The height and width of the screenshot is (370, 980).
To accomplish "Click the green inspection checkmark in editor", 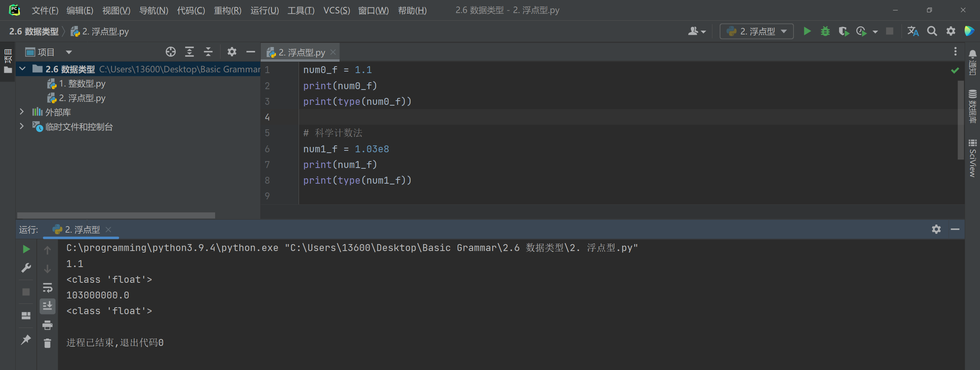I will (955, 70).
